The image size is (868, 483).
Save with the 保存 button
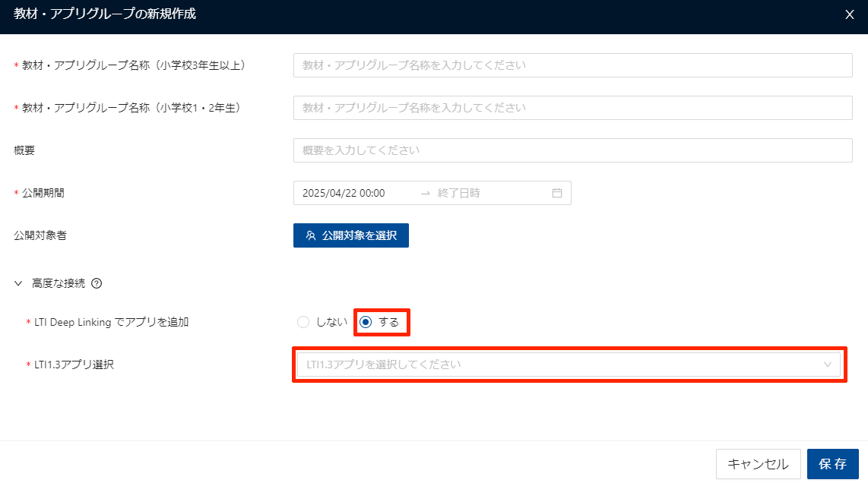tap(832, 464)
